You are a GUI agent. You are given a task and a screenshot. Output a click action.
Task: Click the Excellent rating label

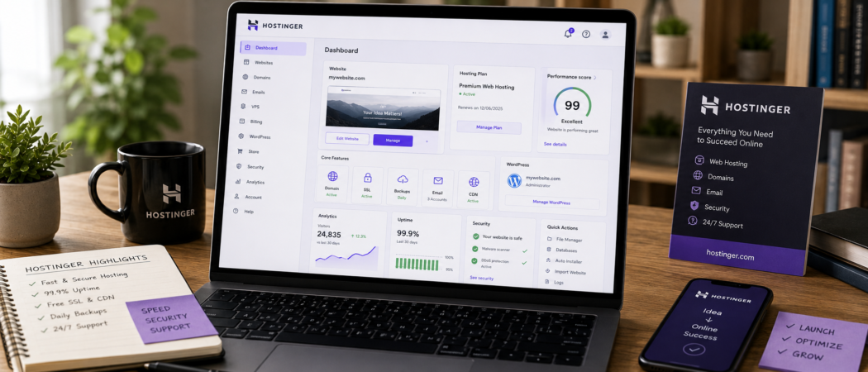pyautogui.click(x=572, y=121)
